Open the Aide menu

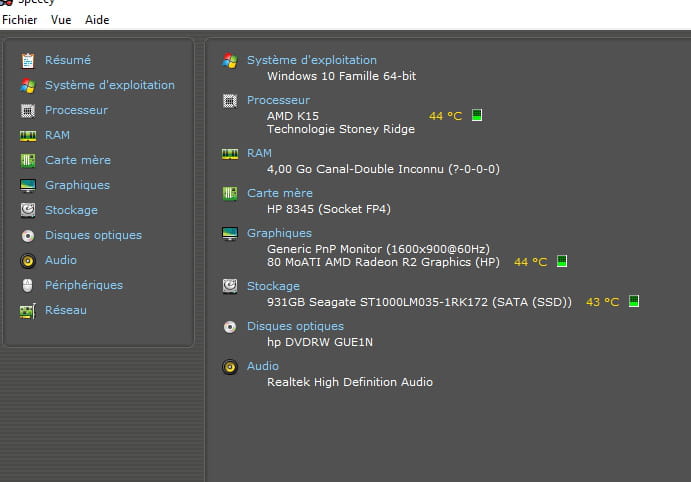pyautogui.click(x=97, y=20)
